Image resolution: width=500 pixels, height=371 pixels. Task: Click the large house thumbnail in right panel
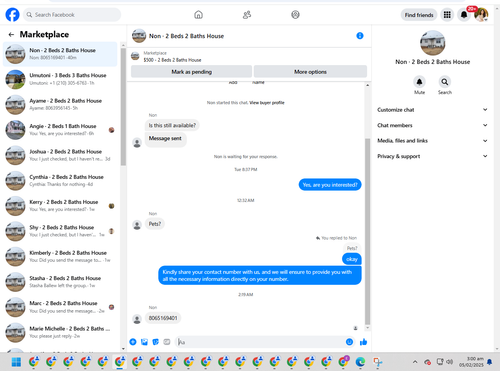pyautogui.click(x=432, y=43)
